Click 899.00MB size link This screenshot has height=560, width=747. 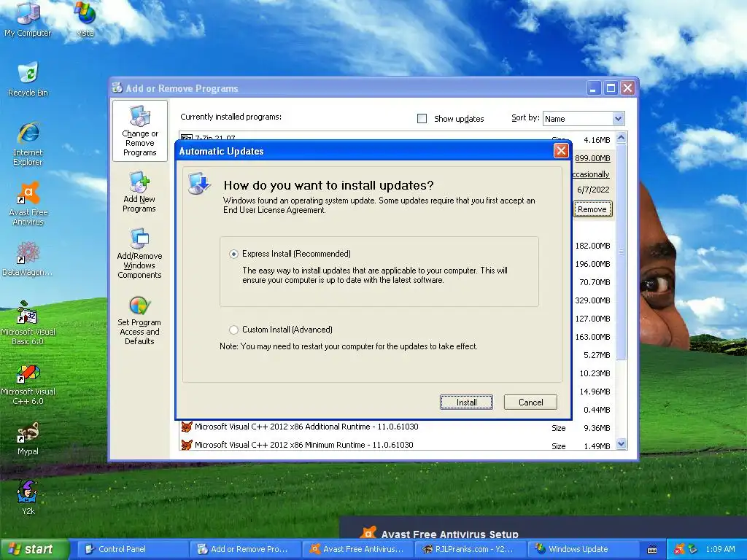pos(592,158)
